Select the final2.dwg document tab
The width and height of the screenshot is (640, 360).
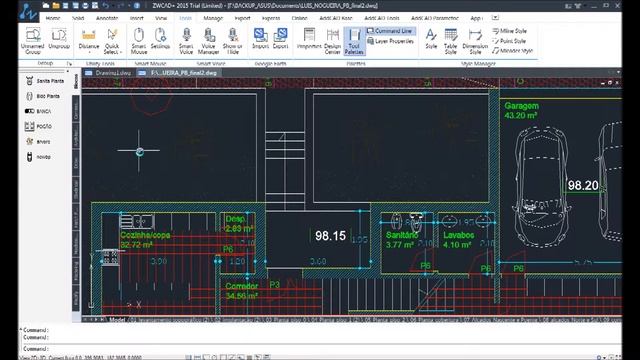pyautogui.click(x=179, y=73)
